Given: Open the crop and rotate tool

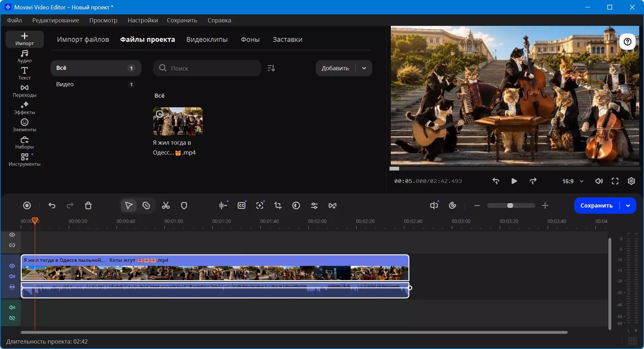Looking at the screenshot, I should 278,206.
